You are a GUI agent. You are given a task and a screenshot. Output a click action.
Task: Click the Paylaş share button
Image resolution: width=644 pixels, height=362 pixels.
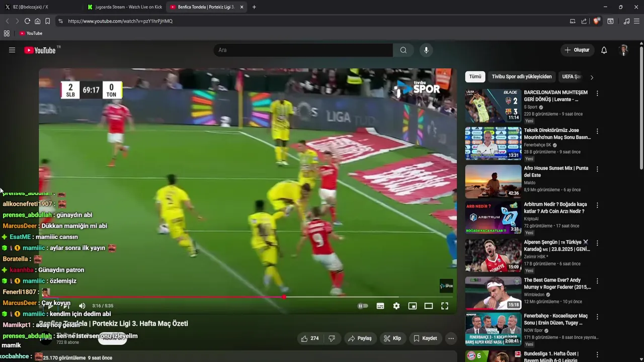coord(360,338)
